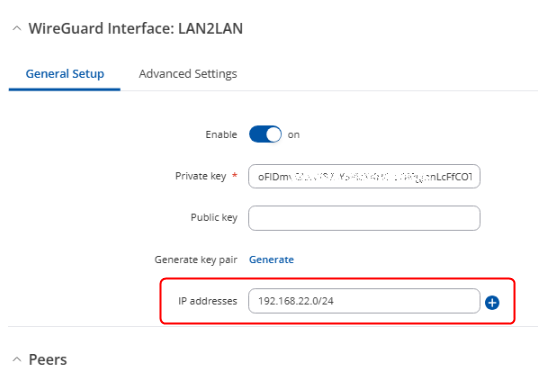Click the "on" status text beside Enable
538x373 pixels.
pyautogui.click(x=294, y=135)
